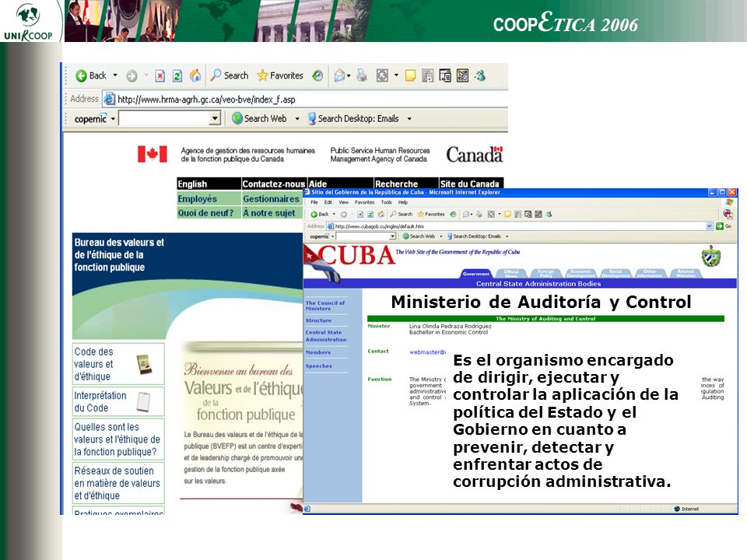Click Go next to the Cuba address bar

click(724, 226)
